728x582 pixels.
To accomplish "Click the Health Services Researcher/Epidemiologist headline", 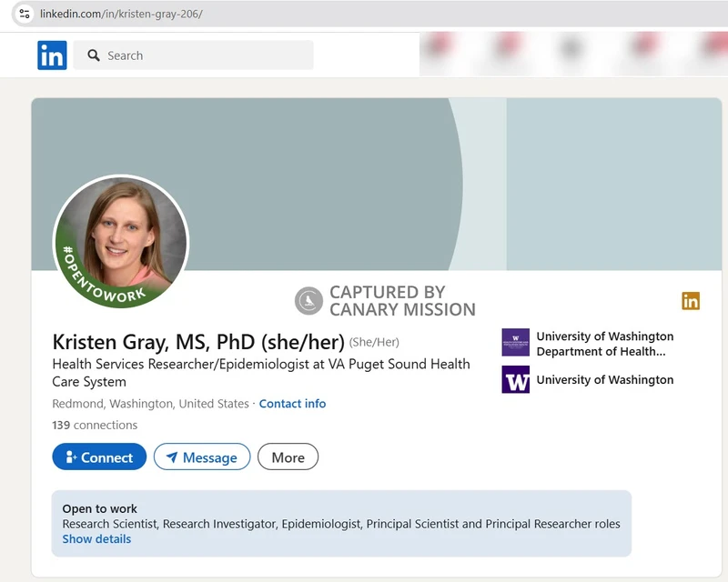I will 261,373.
